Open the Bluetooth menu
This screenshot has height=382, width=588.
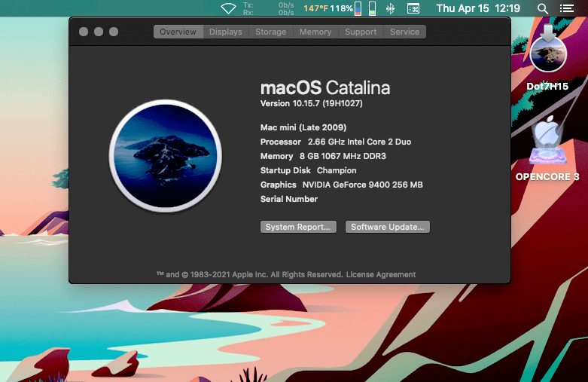coord(391,8)
